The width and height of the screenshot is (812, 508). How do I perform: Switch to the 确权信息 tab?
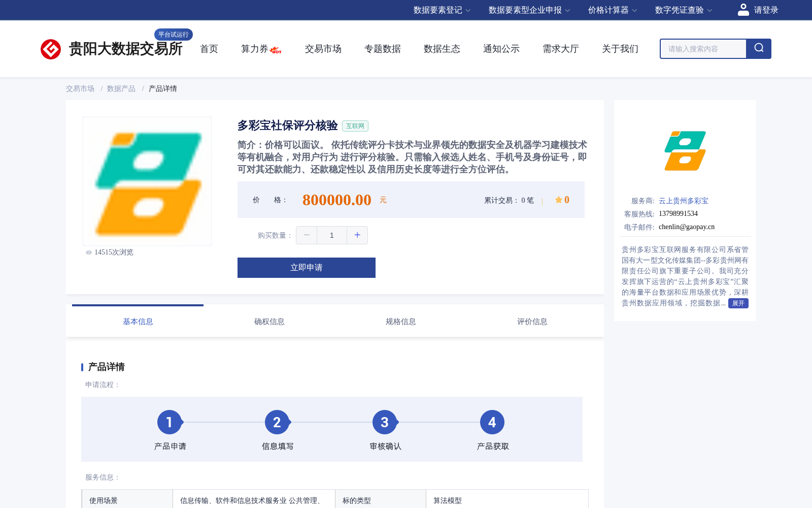coord(269,322)
